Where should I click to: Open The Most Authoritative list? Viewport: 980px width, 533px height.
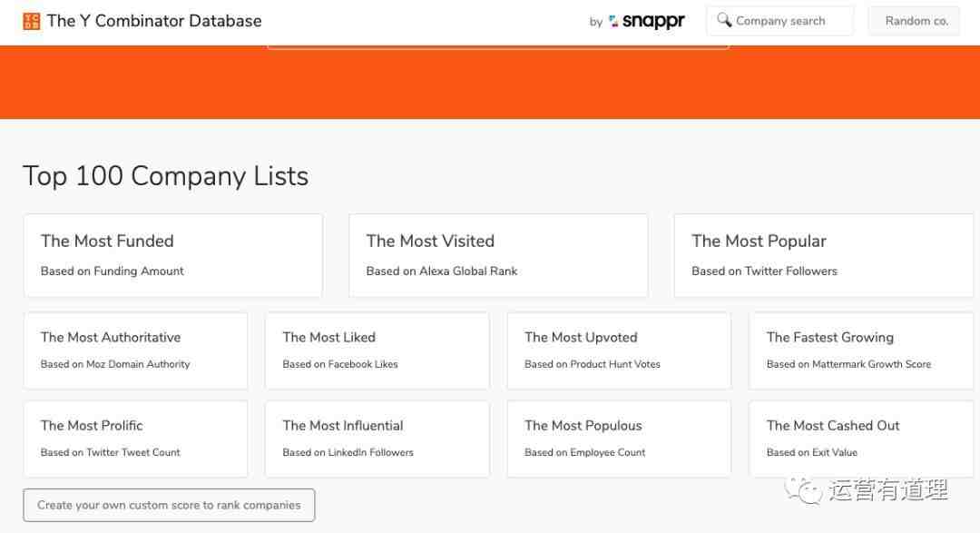click(x=135, y=350)
